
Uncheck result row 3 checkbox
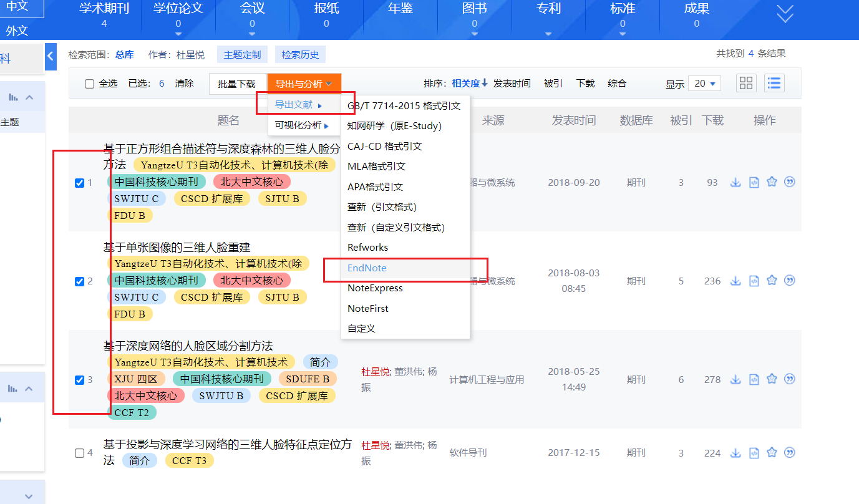pos(79,380)
